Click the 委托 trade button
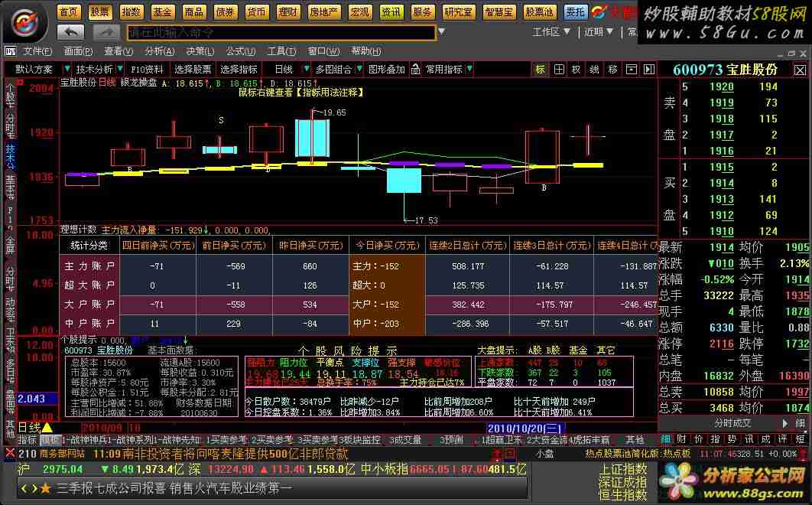Screen dimensions: 812x505 coord(575,11)
